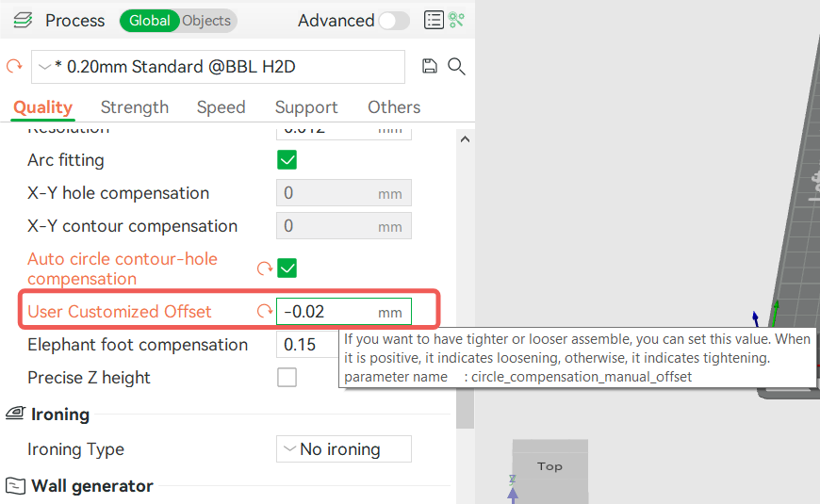Open the search settings magnifier icon
820x504 pixels.
[456, 66]
